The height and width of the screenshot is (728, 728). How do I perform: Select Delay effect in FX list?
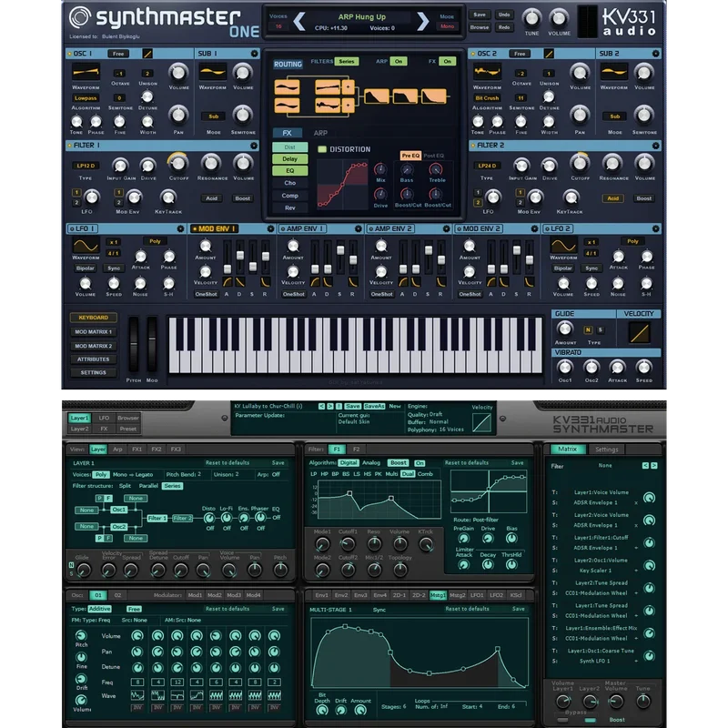tap(289, 158)
